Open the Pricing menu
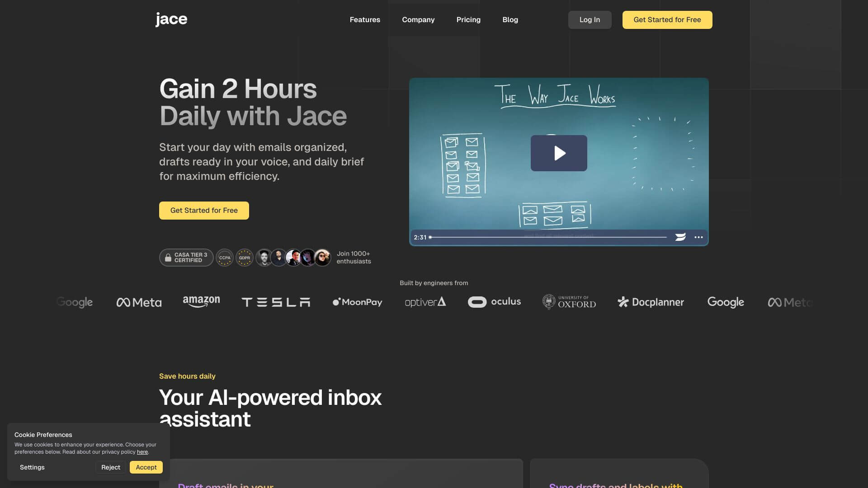The image size is (868, 488). tap(468, 19)
